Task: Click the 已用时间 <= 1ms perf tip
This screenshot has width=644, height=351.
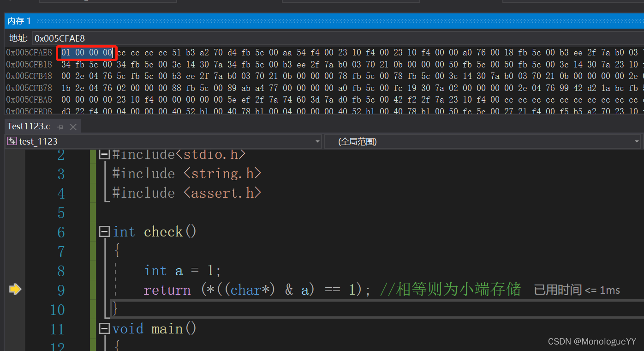Action: 577,290
